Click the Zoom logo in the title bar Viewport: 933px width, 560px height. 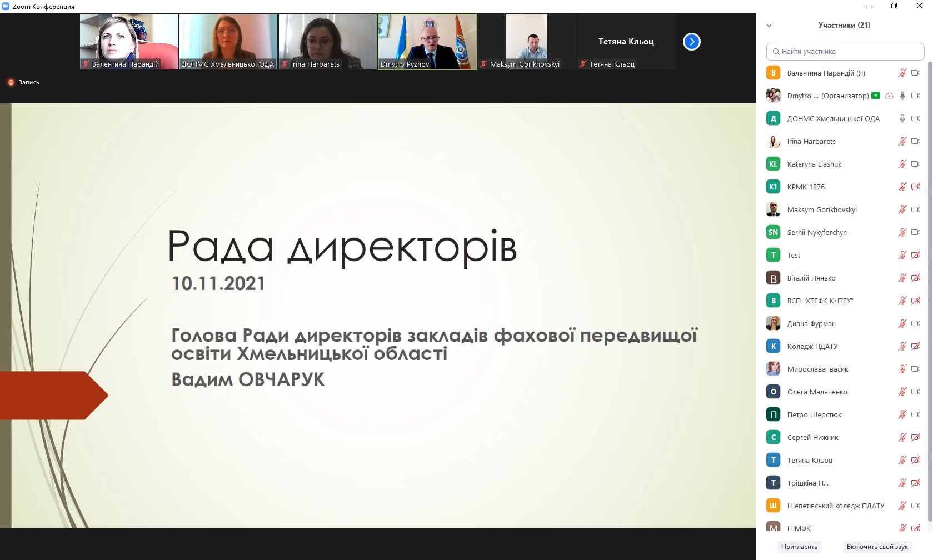[6, 6]
